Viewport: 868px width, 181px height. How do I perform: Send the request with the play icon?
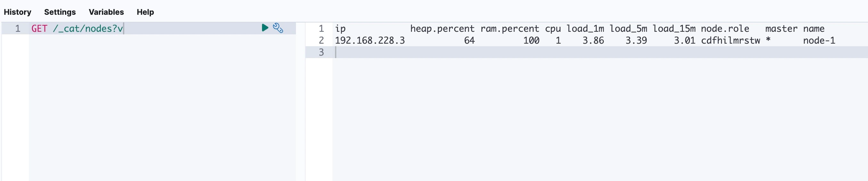coord(265,28)
